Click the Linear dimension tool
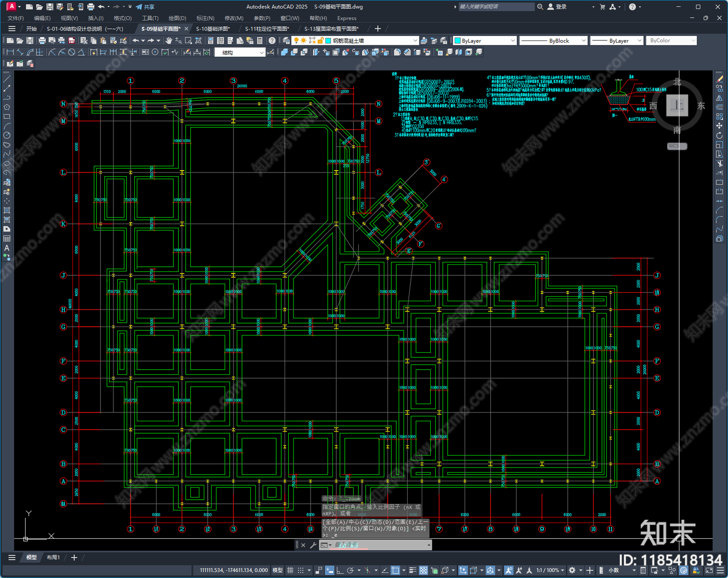The height and width of the screenshot is (578, 728). coord(10,52)
